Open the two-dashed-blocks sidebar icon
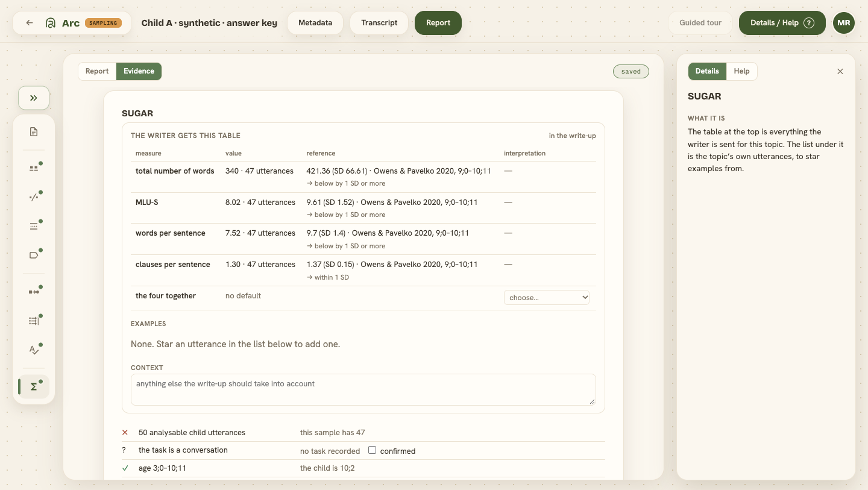 coord(34,168)
